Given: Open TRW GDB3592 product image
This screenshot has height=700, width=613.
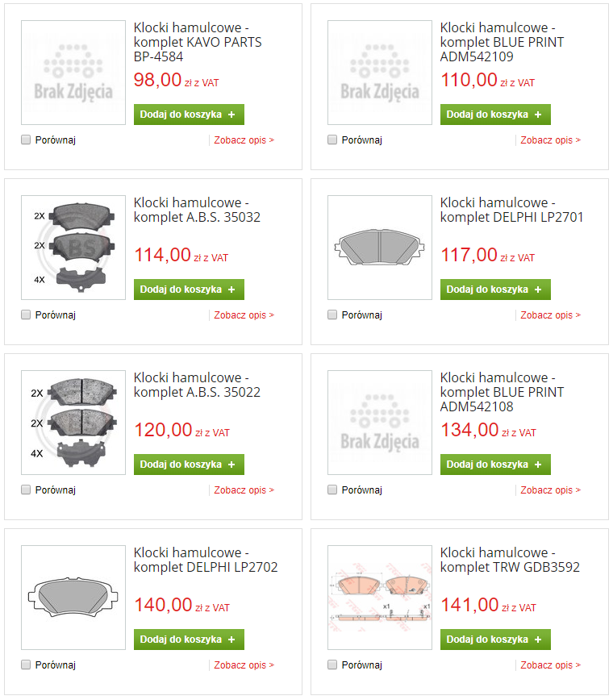Looking at the screenshot, I should pyautogui.click(x=380, y=598).
